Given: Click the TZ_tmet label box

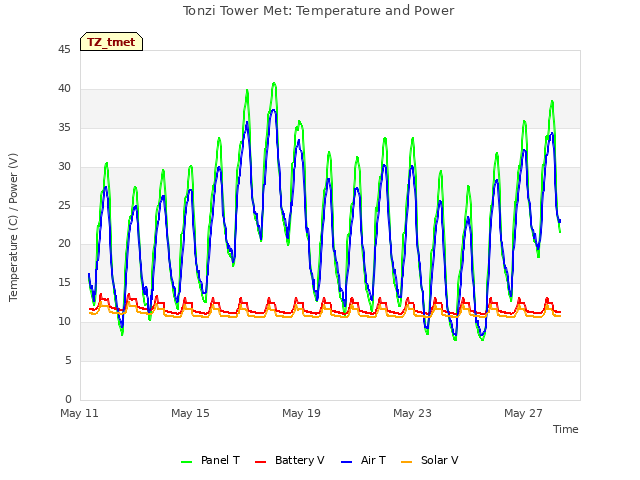Looking at the screenshot, I should pyautogui.click(x=111, y=42).
